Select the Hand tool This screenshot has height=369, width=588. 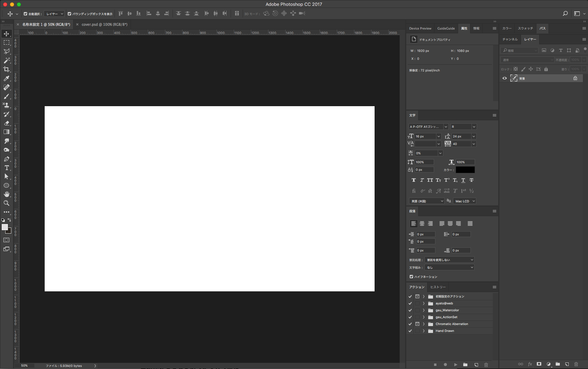click(x=7, y=194)
